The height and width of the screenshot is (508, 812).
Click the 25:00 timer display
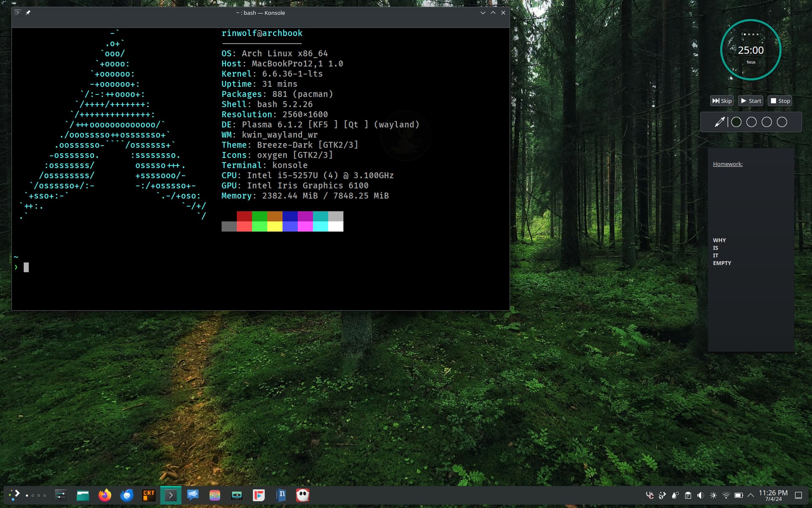[751, 50]
